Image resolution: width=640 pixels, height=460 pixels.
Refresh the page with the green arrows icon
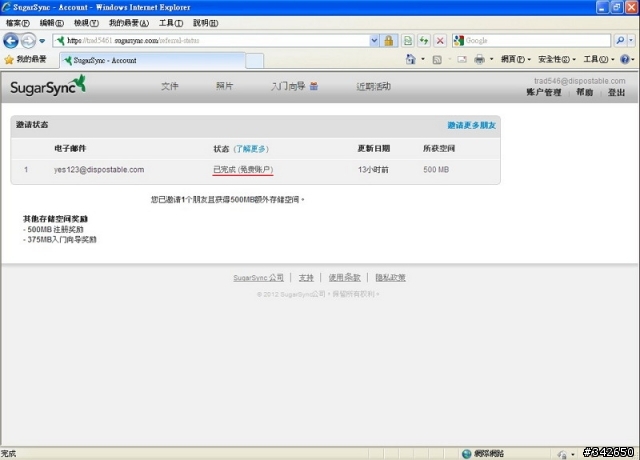(x=424, y=40)
